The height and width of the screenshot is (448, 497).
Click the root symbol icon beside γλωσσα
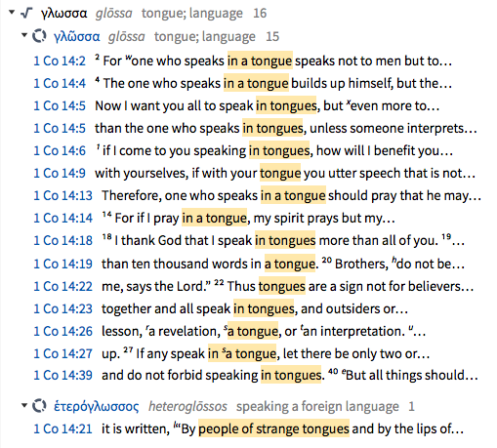click(x=26, y=13)
